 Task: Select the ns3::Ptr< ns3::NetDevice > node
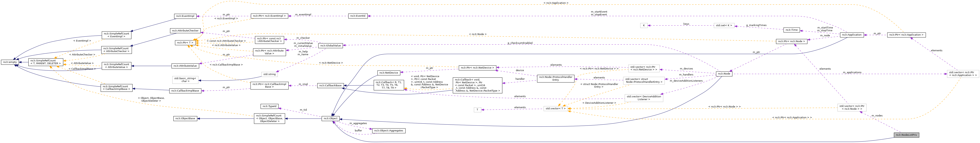[477, 68]
